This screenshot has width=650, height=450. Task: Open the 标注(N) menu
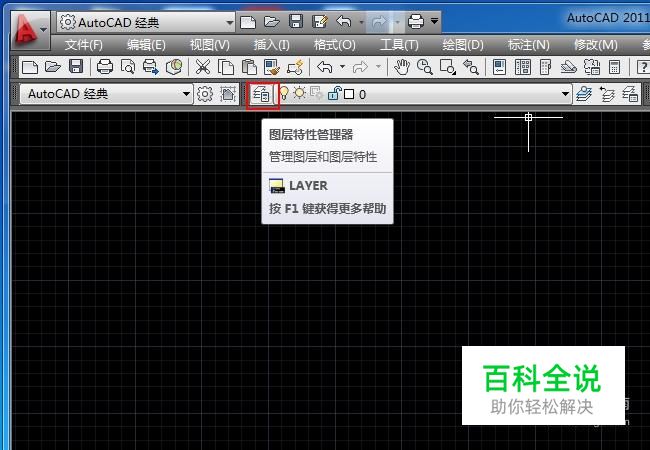point(529,45)
